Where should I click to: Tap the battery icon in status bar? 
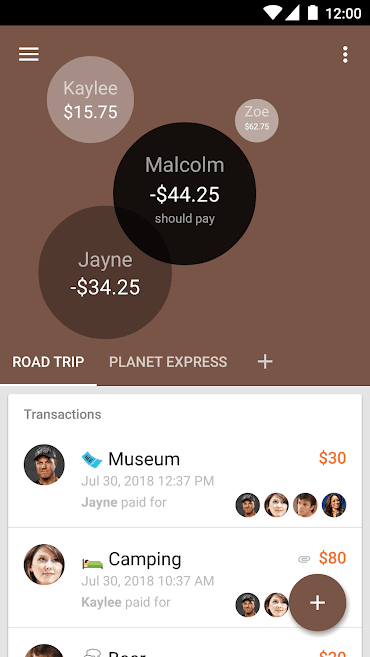(x=313, y=13)
